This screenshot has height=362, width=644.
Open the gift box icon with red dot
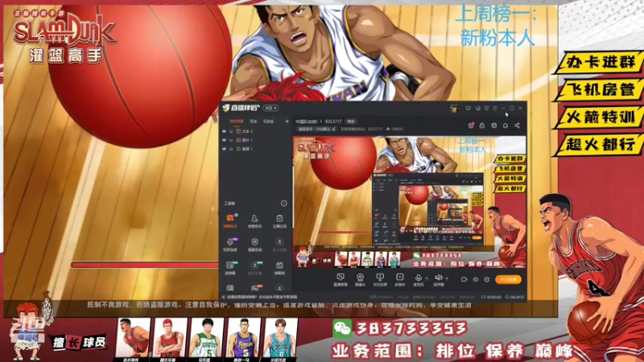click(471, 125)
